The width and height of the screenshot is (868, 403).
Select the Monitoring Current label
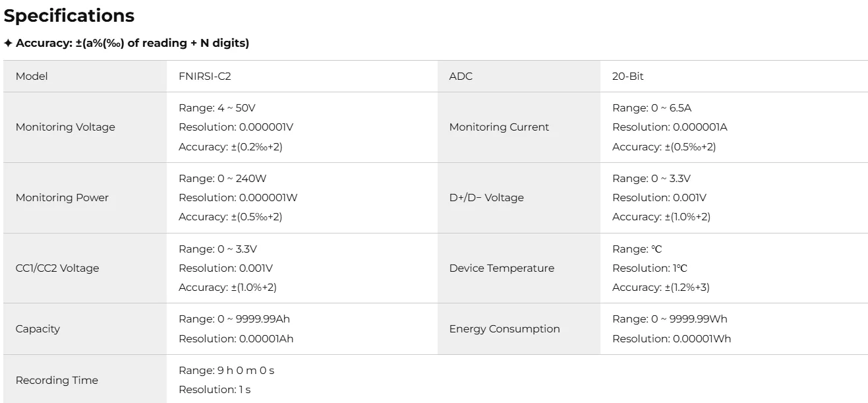pos(499,127)
